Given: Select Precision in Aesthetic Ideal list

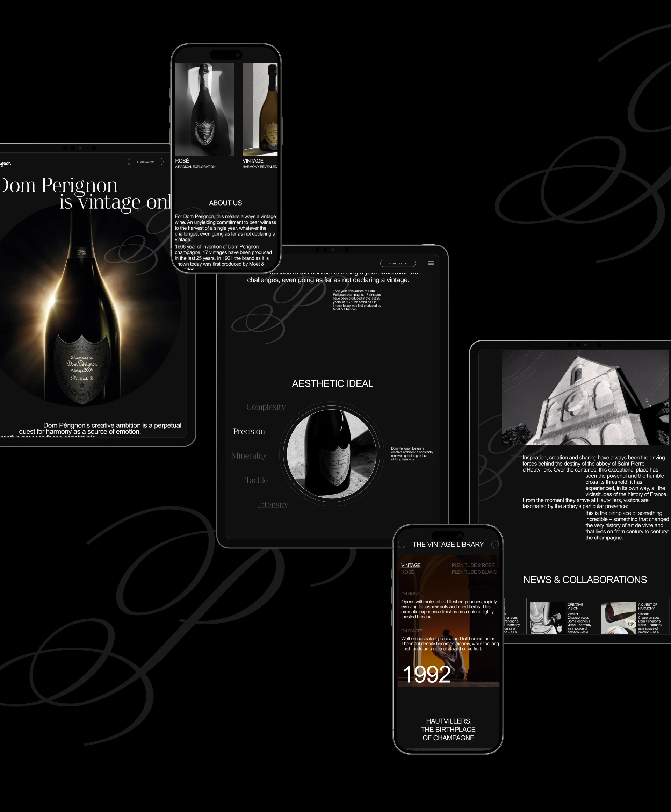Looking at the screenshot, I should (x=248, y=432).
